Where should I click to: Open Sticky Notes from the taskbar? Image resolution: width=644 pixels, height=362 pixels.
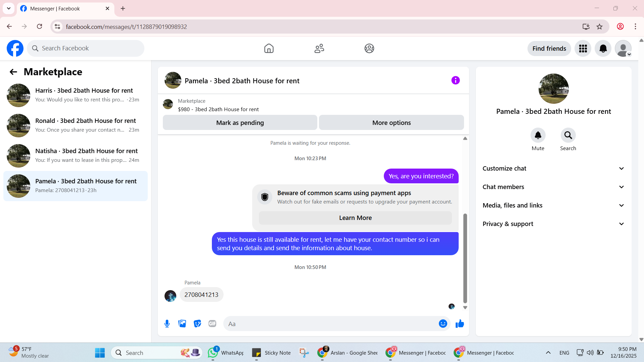coord(271,353)
